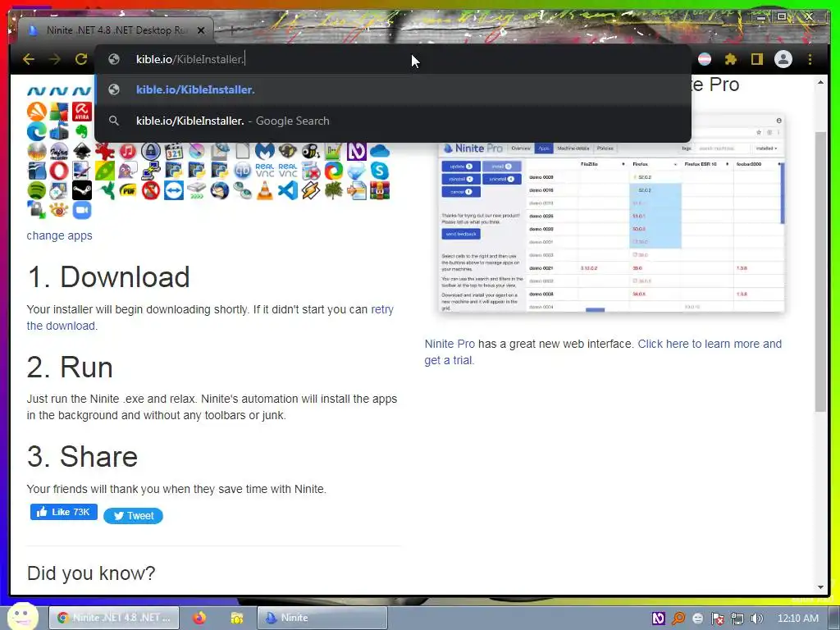Image resolution: width=840 pixels, height=630 pixels.
Task: Click the Avast orange icon
Action: point(36,112)
